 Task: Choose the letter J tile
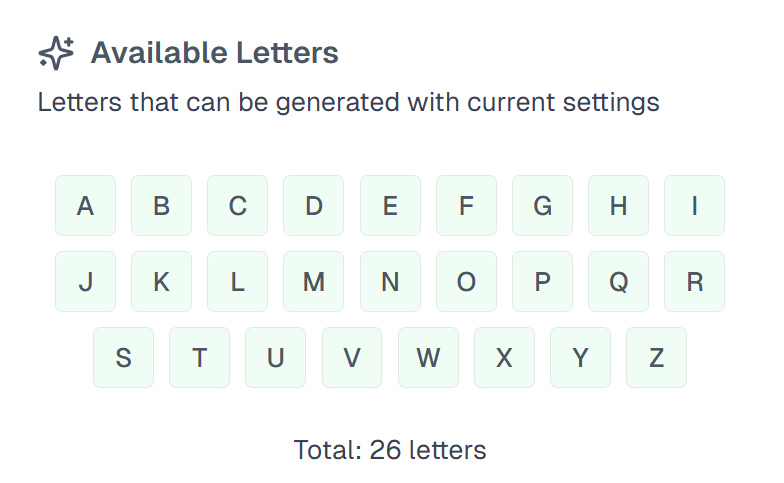[85, 282]
